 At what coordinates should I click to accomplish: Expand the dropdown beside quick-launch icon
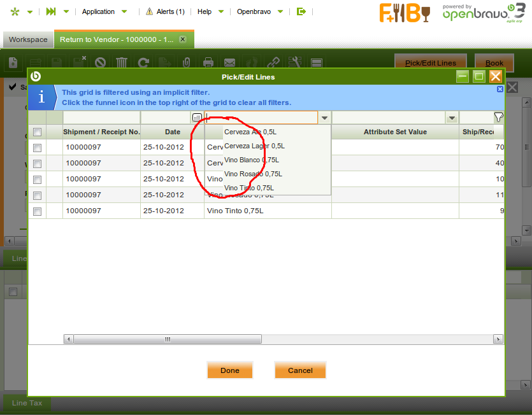pyautogui.click(x=66, y=11)
